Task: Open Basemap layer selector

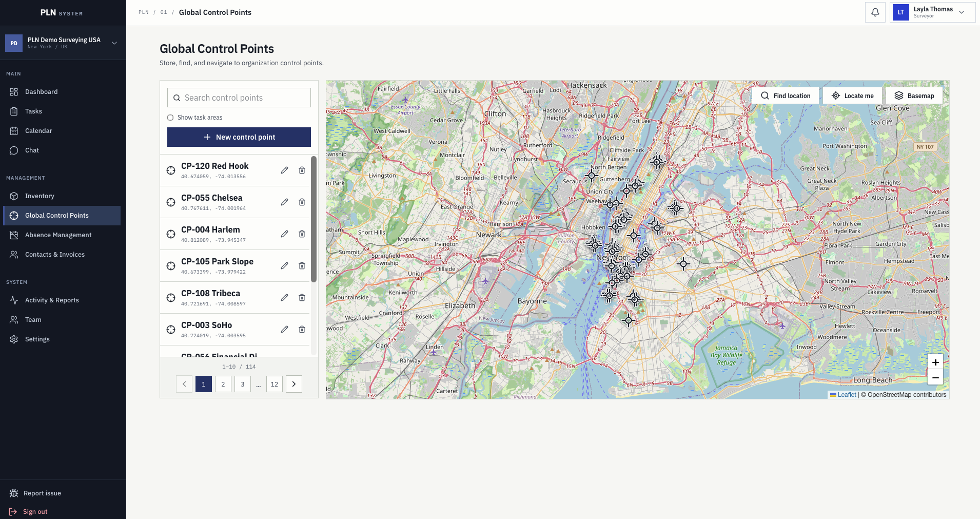Action: 914,95
